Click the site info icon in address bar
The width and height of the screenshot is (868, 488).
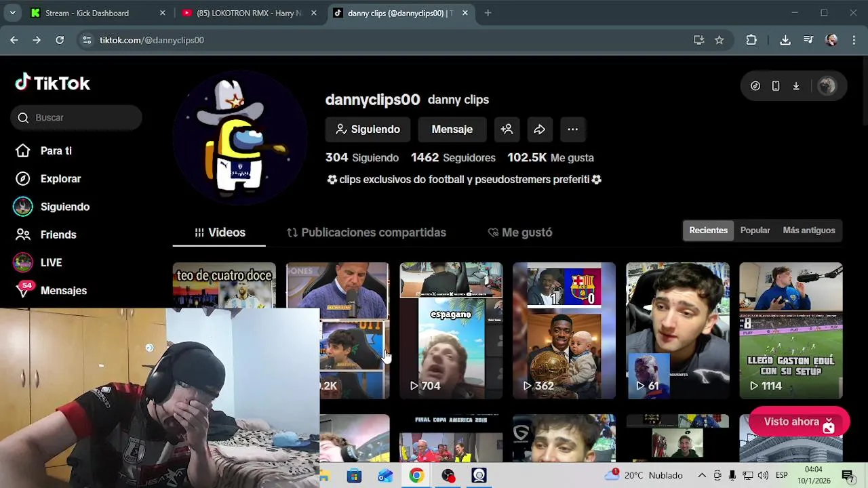pyautogui.click(x=86, y=40)
